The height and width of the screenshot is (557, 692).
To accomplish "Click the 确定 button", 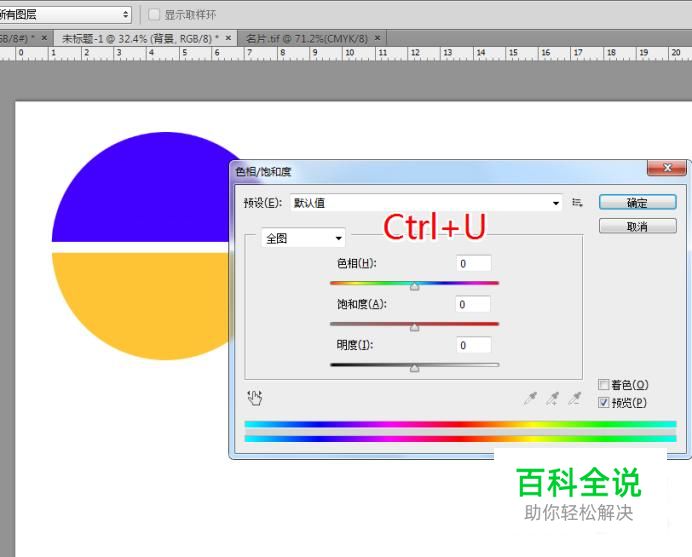I will [x=637, y=203].
